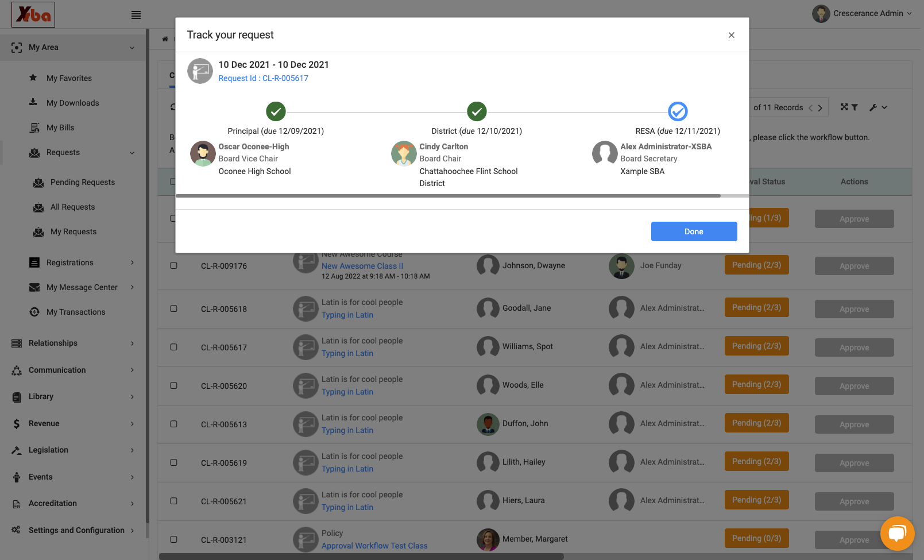
Task: Tick checkbox for CL-R-009176 row
Action: (173, 266)
